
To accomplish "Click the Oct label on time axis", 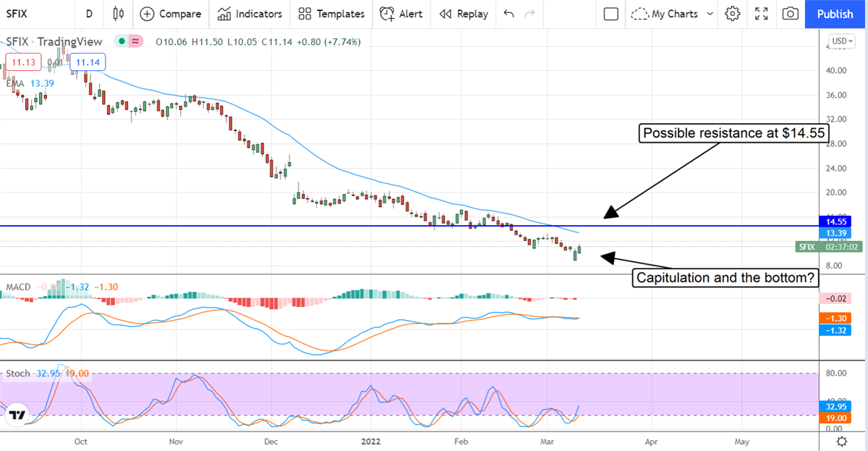I will (x=81, y=440).
